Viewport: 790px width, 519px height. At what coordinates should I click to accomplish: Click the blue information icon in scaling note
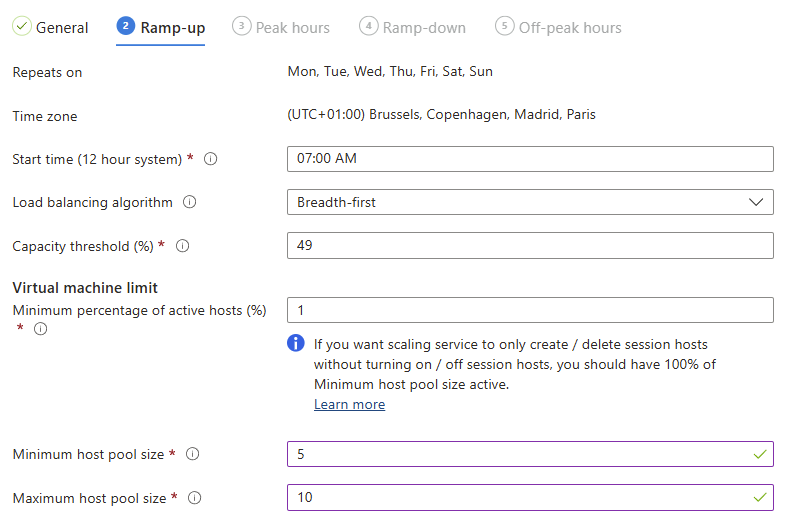(296, 343)
